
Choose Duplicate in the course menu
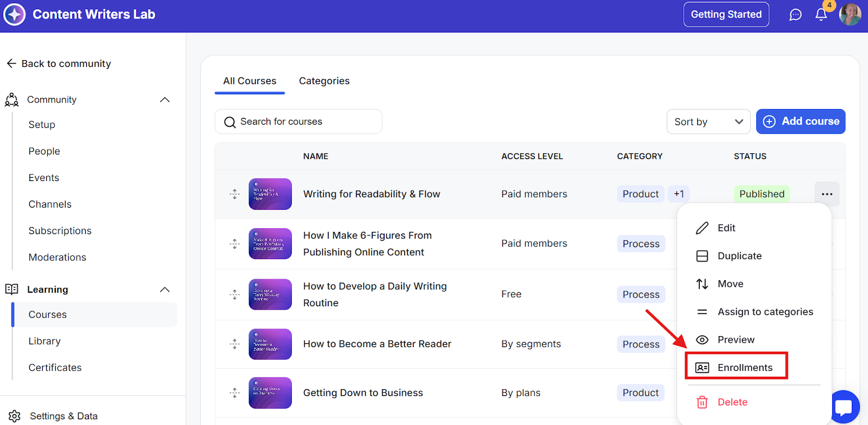coord(739,256)
